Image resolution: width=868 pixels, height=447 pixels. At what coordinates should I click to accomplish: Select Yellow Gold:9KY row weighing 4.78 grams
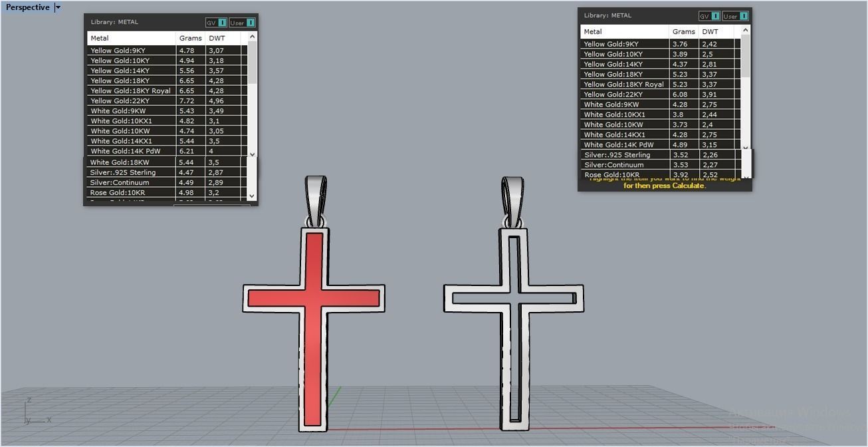click(167, 51)
